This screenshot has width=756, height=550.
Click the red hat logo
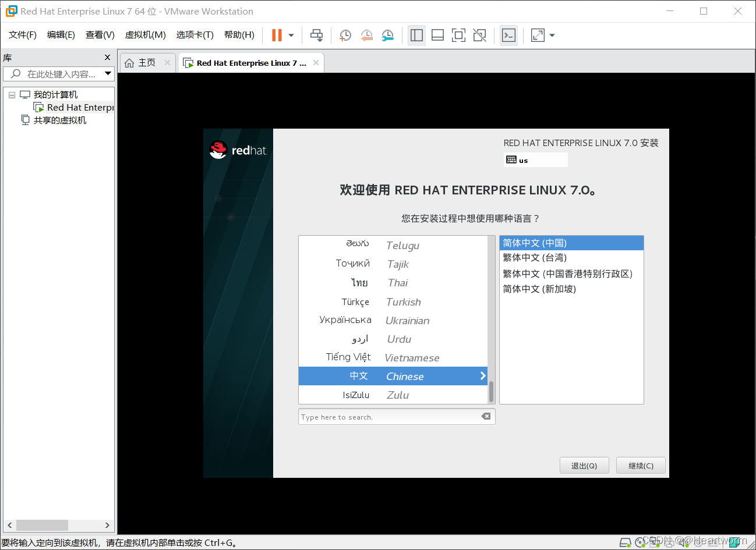(x=238, y=150)
